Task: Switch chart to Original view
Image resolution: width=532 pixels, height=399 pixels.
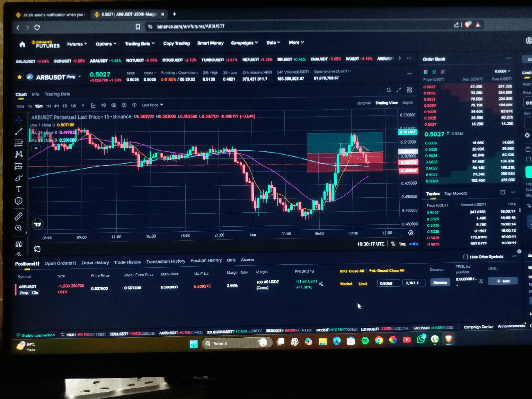Action: point(364,103)
